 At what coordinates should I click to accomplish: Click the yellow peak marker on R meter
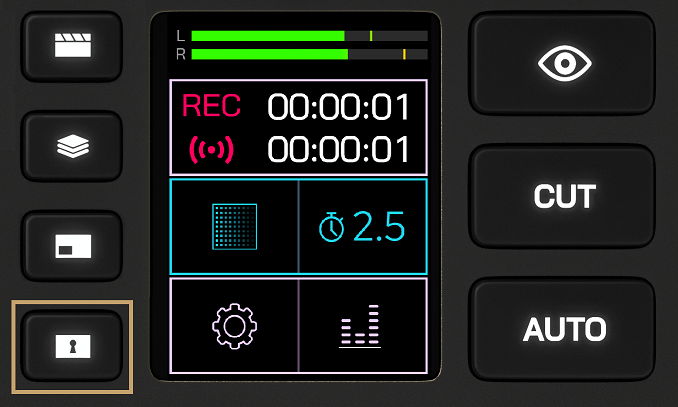(x=404, y=54)
